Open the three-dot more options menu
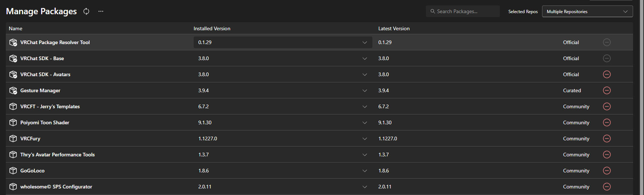 click(101, 11)
